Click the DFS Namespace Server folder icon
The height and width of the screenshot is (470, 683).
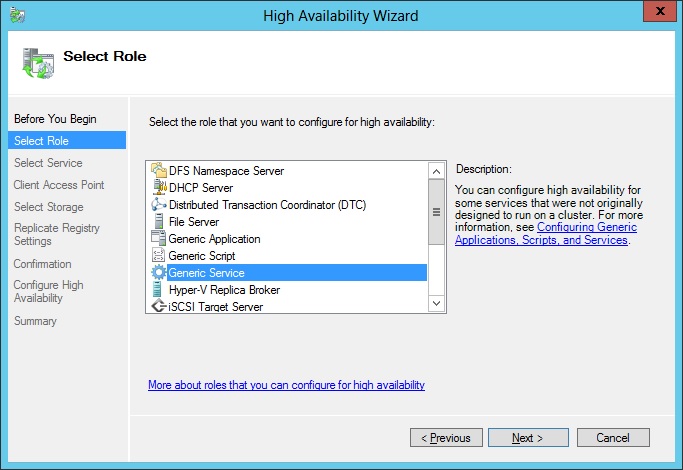click(x=159, y=170)
